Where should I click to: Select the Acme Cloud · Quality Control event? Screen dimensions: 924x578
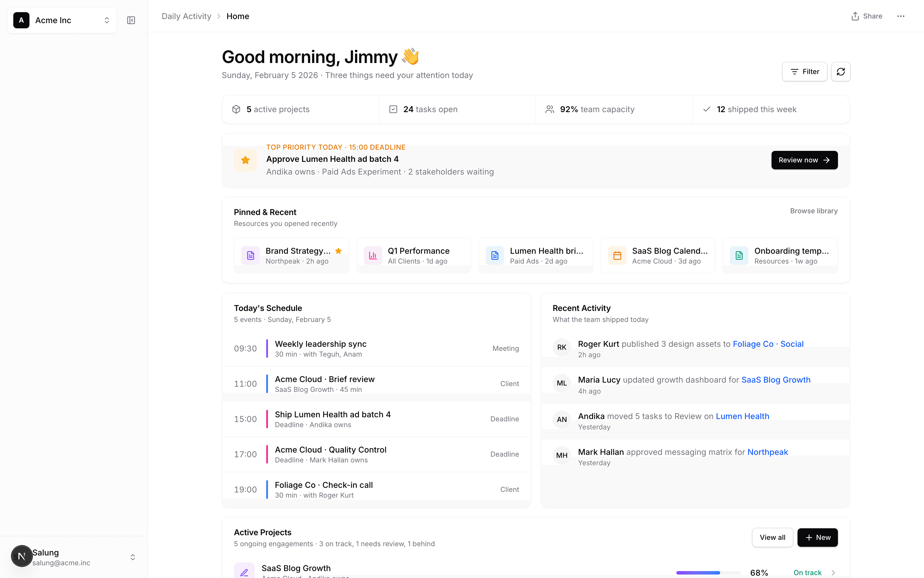tap(377, 454)
